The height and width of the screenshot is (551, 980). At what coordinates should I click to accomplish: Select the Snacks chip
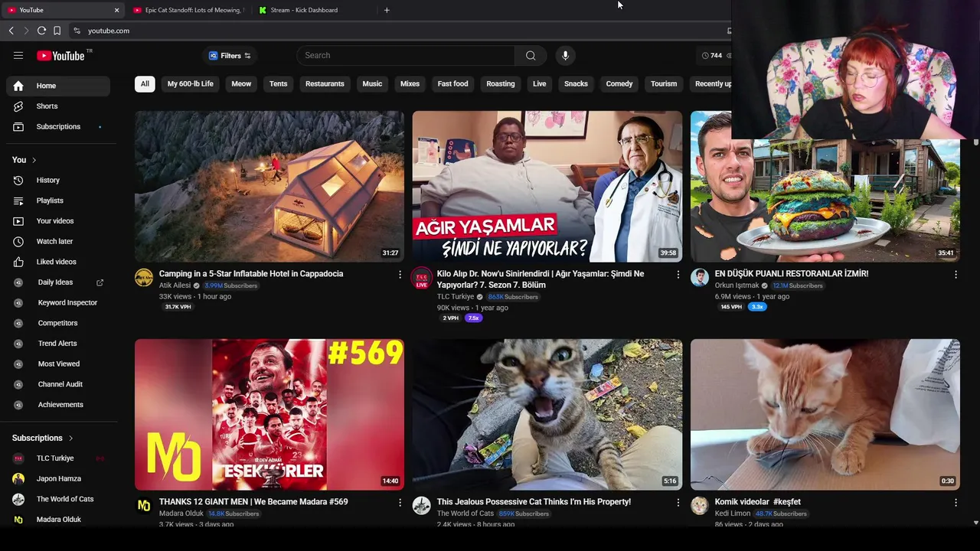576,83
